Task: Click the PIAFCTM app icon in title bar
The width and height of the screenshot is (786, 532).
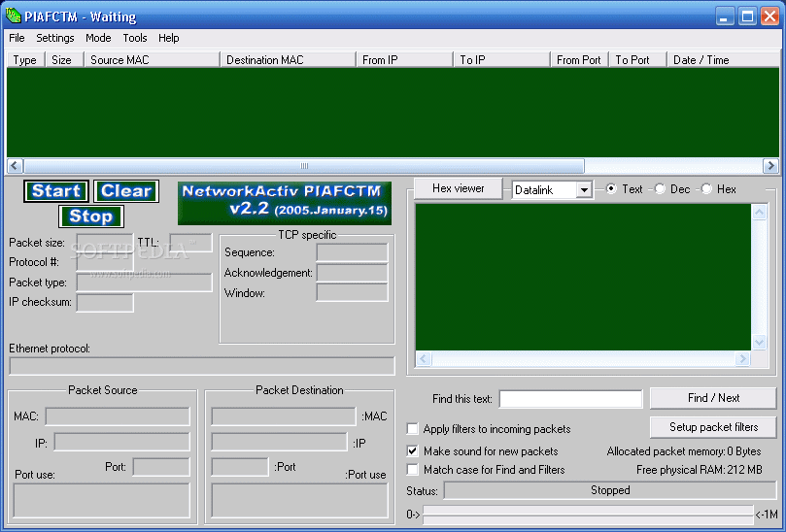Action: 13,16
